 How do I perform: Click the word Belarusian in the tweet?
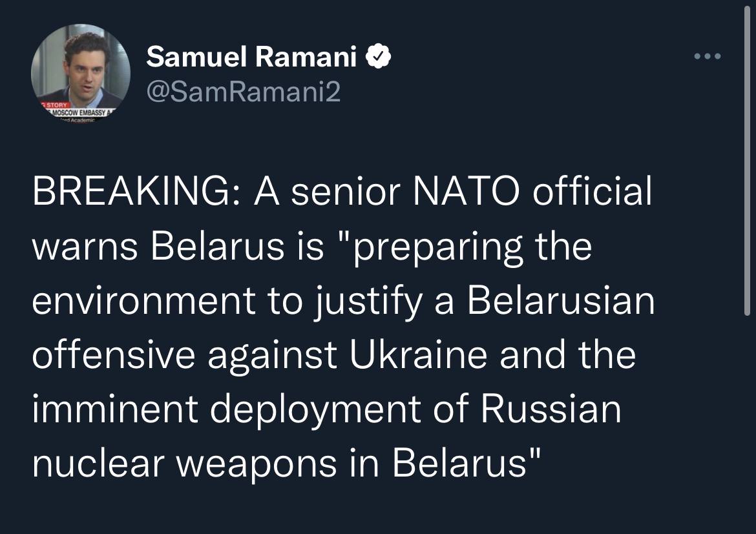click(x=561, y=302)
